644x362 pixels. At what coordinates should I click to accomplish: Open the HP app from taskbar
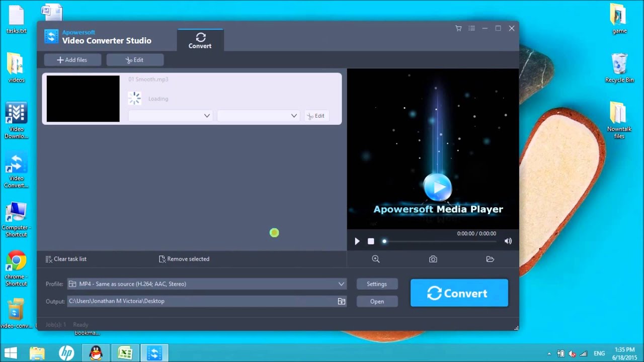66,353
